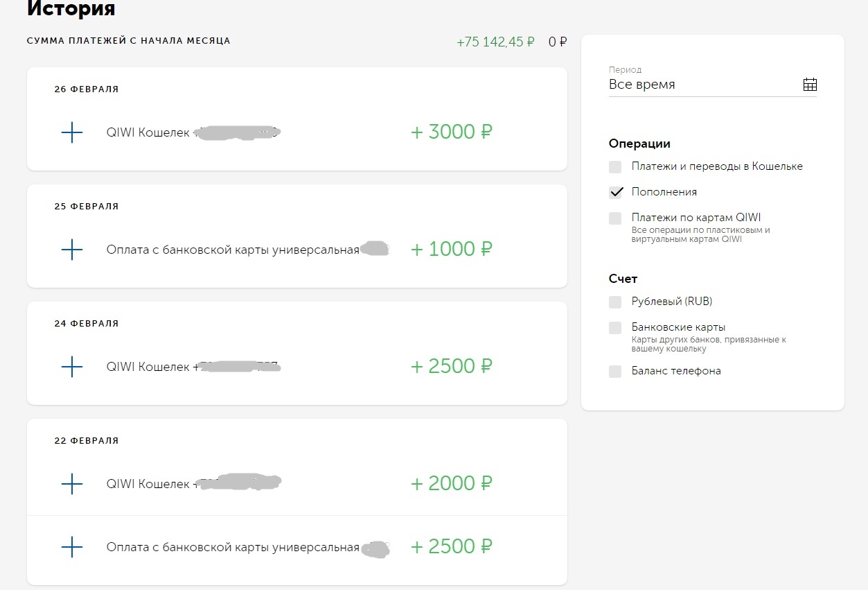The height and width of the screenshot is (590, 868).
Task: Click the 0 ₽ monthly expenses total
Action: [558, 42]
